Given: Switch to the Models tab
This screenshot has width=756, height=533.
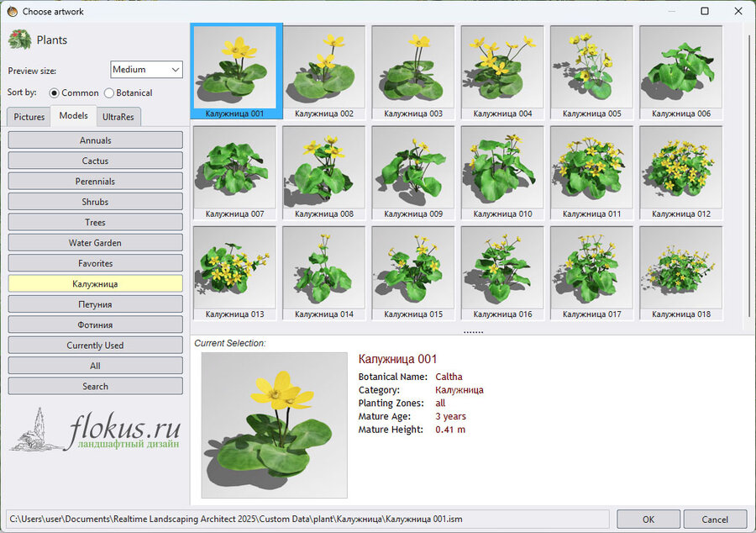Looking at the screenshot, I should (73, 116).
